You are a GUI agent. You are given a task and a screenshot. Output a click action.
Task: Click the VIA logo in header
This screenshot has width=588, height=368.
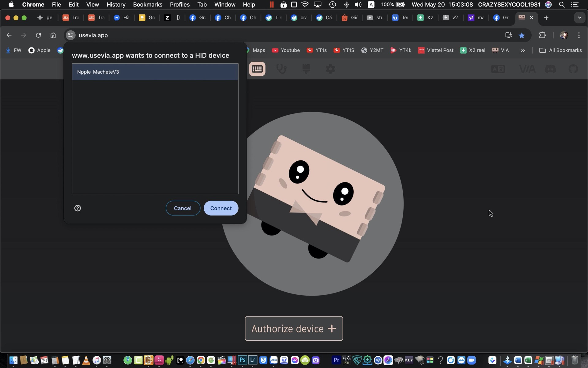[527, 69]
